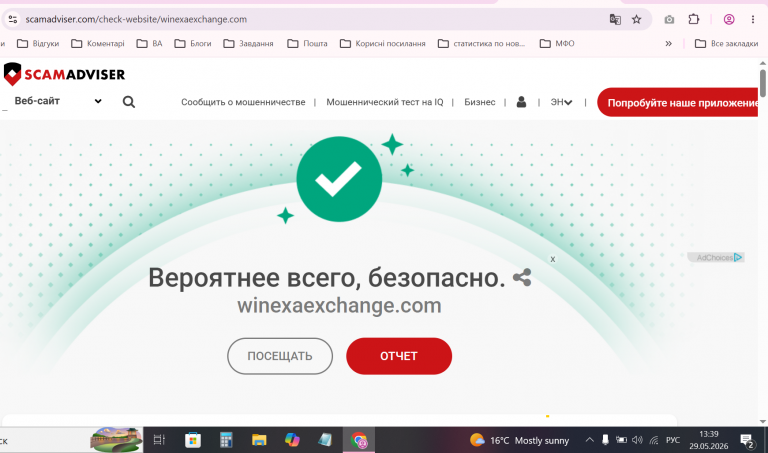
Task: Click Попробуйте наше приложение button
Action: tap(678, 102)
